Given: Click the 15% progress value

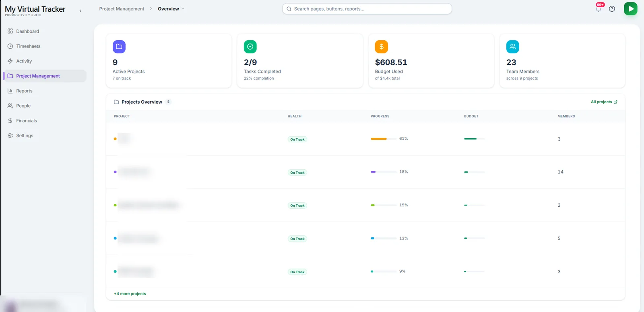Looking at the screenshot, I should pos(404,205).
